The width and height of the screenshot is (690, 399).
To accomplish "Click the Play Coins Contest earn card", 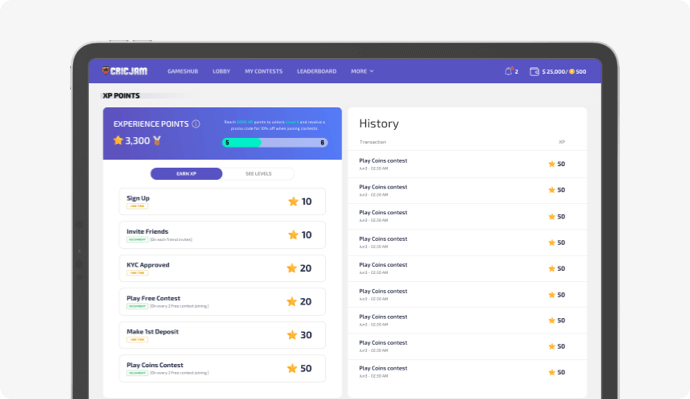I will click(222, 368).
